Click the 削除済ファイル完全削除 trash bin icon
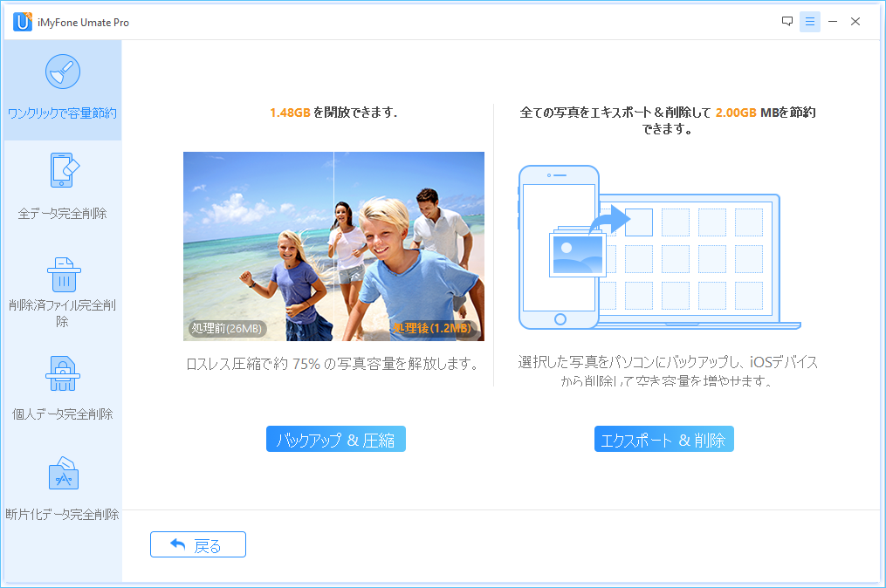Image resolution: width=886 pixels, height=588 pixels. [x=61, y=275]
